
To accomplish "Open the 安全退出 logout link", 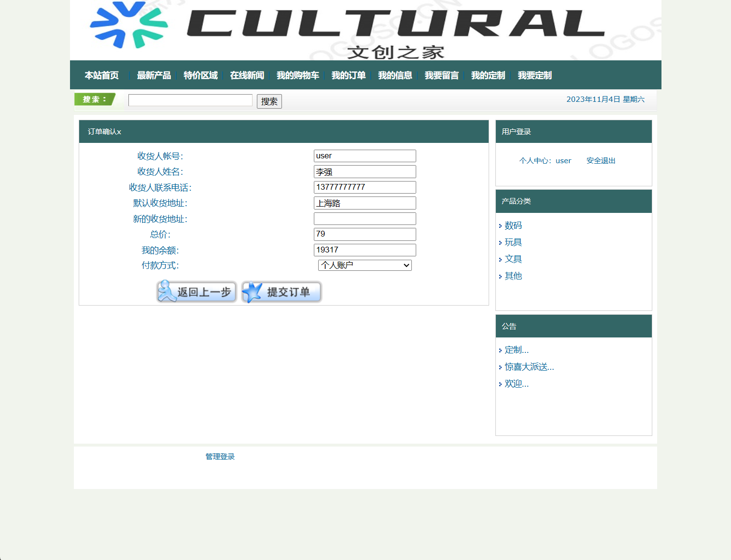I will pos(600,160).
